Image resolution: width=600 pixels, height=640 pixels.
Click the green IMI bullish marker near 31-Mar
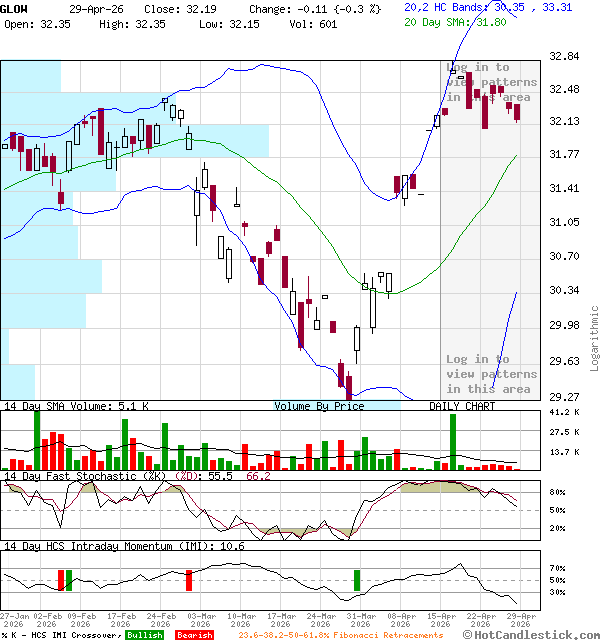click(356, 580)
